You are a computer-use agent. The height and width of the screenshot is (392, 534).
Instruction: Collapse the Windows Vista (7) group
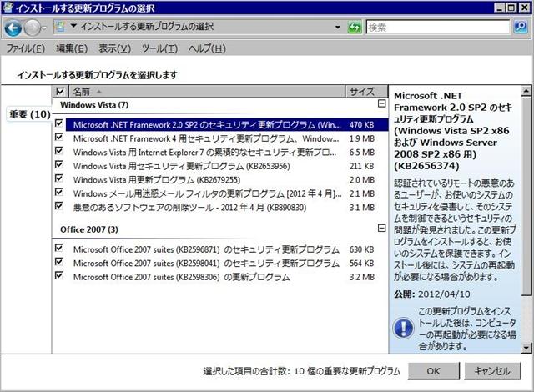tap(382, 103)
